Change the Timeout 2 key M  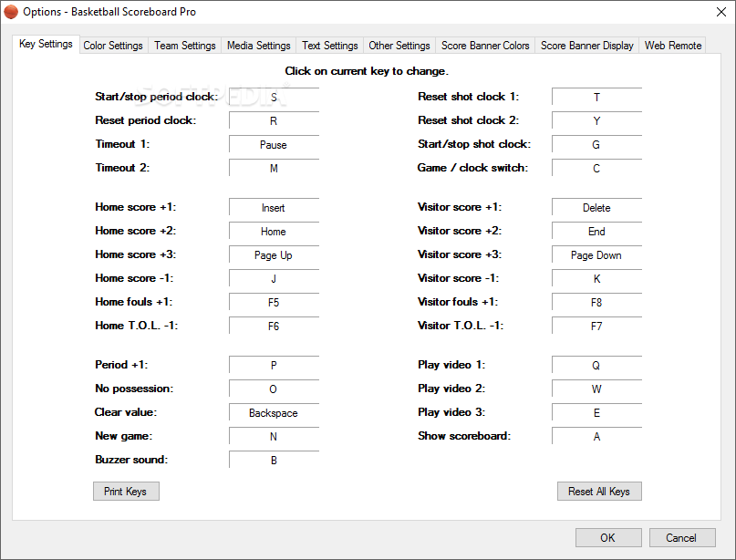(275, 168)
